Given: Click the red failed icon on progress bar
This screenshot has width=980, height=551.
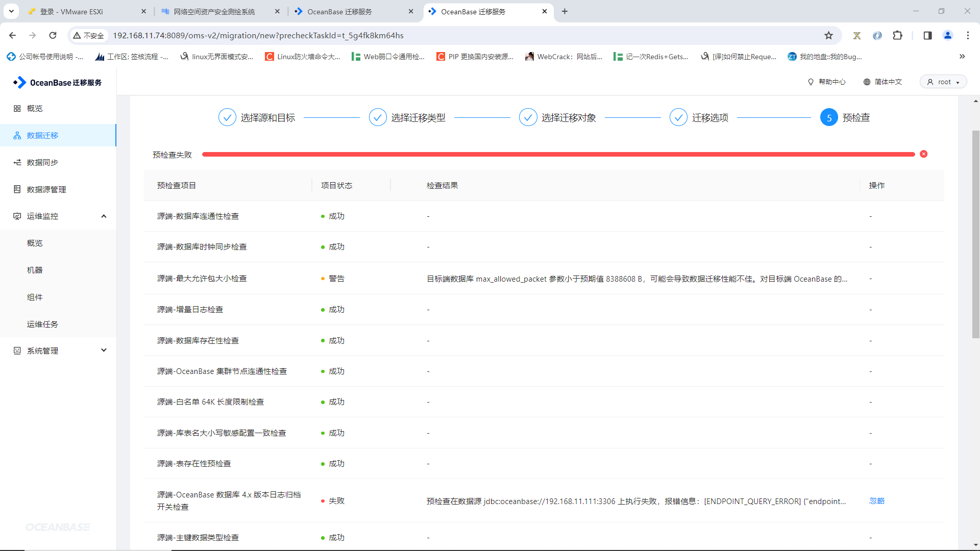Looking at the screenshot, I should (x=924, y=154).
